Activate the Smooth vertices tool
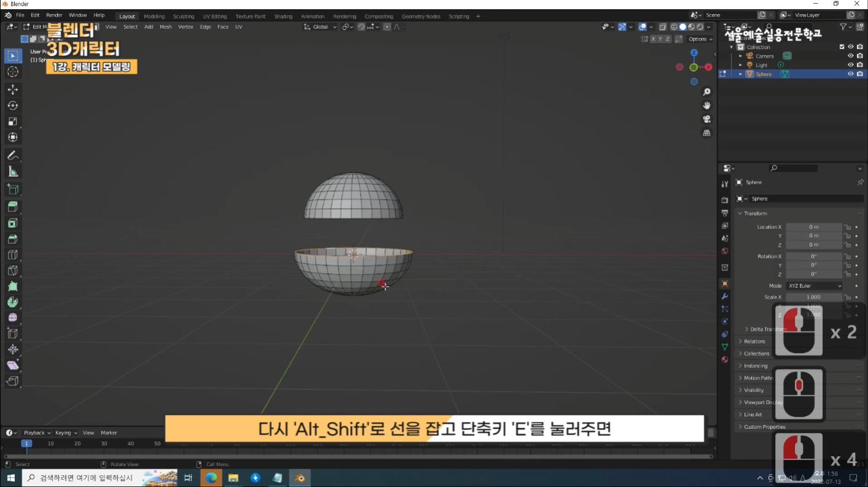The height and width of the screenshot is (487, 868). coord(13,318)
